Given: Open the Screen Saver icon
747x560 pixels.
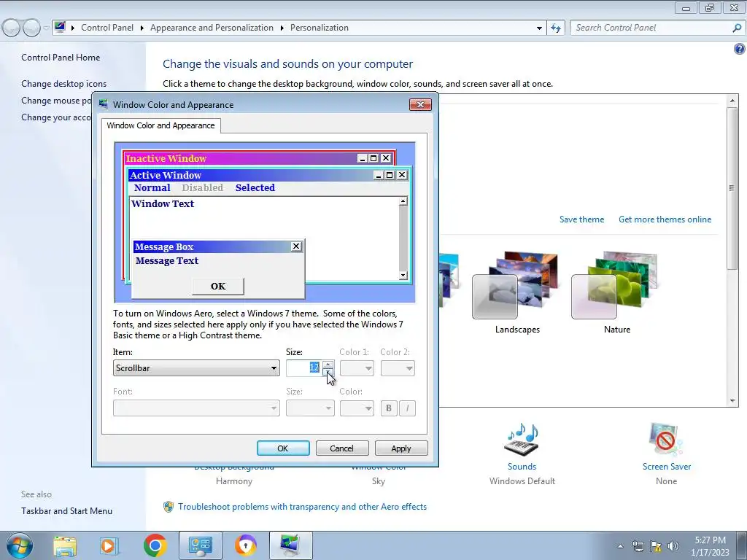Looking at the screenshot, I should coord(666,439).
